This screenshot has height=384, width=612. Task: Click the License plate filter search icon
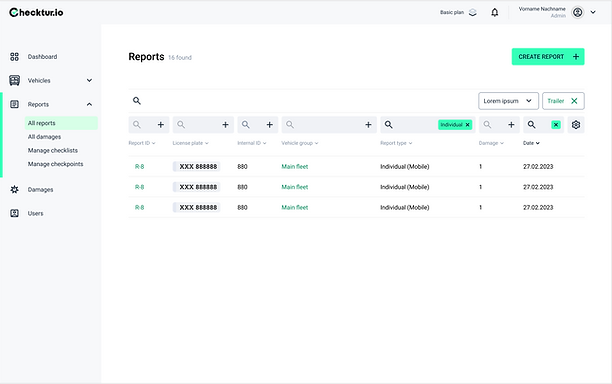pyautogui.click(x=181, y=124)
